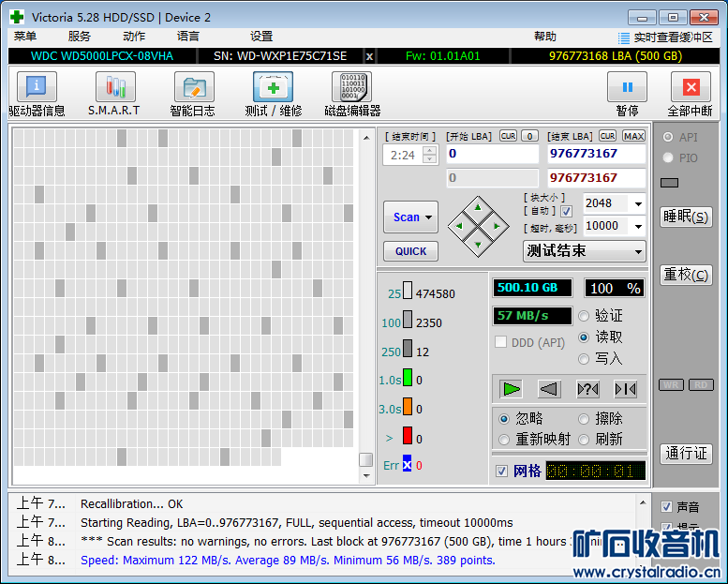Open the Menu (菜单) menu
Viewport: 728px width, 584px height.
pos(25,37)
